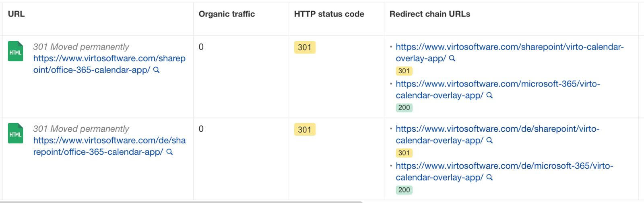Click magnifier beside de/microsoft-365/virto-calendar-overlay-app link
Viewport: 644px width, 203px height.
[x=489, y=178]
